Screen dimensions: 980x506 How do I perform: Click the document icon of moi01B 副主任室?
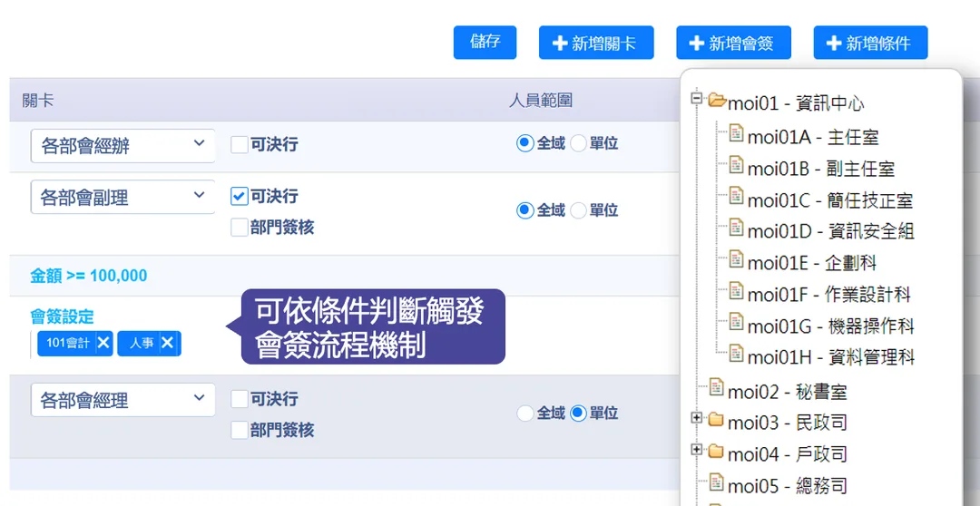(737, 164)
